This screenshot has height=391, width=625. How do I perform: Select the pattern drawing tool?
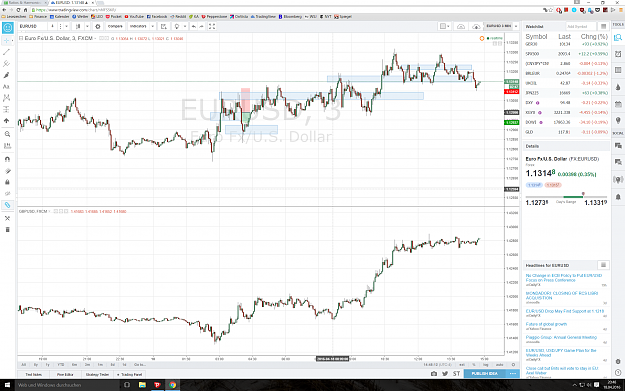pos(6,98)
